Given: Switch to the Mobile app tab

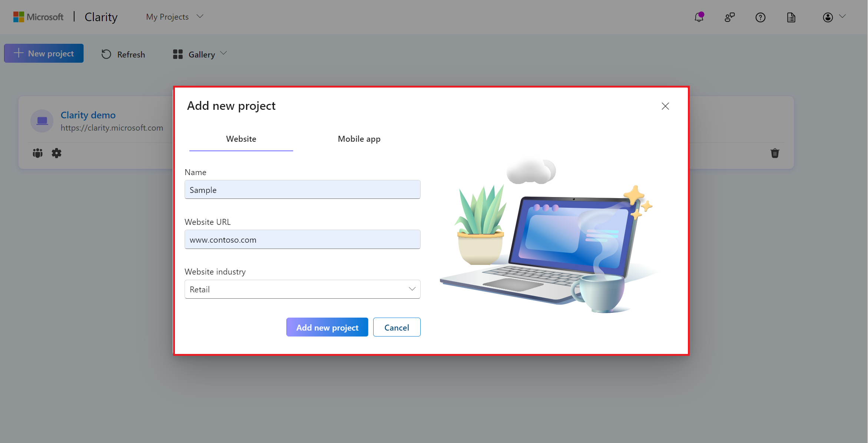Looking at the screenshot, I should [x=359, y=138].
